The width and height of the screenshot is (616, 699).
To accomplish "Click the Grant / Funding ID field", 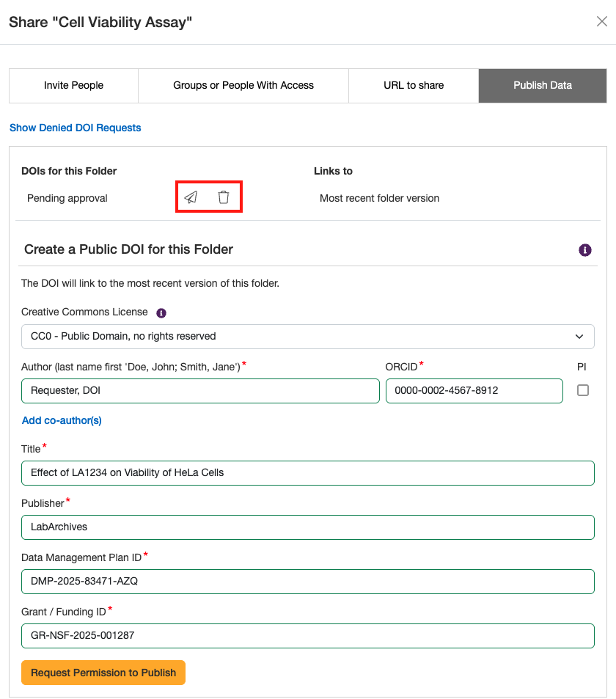I will (x=308, y=635).
